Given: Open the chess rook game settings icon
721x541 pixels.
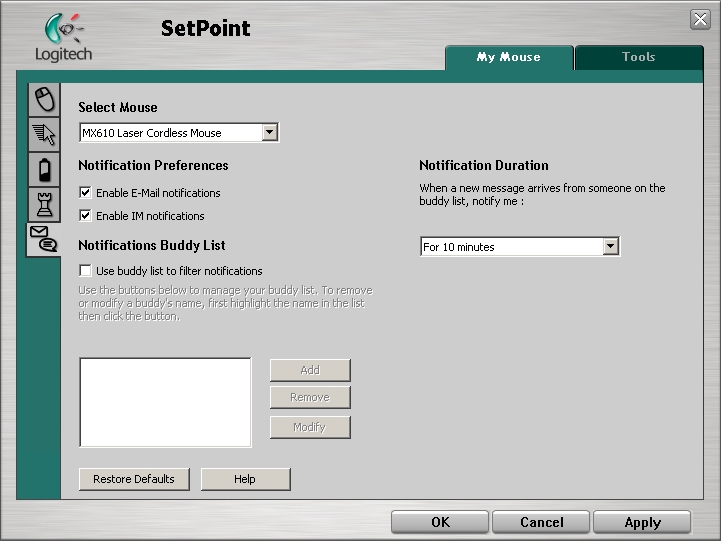Looking at the screenshot, I should [43, 203].
